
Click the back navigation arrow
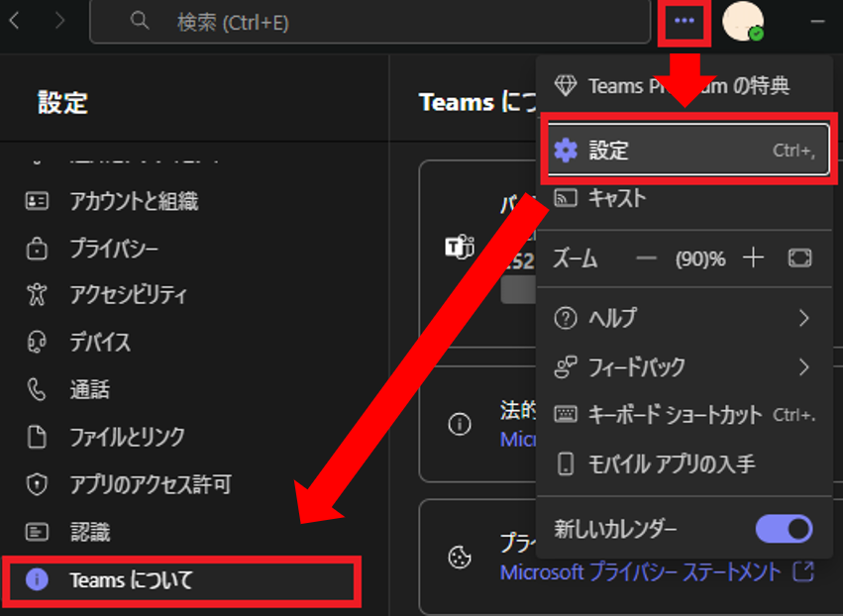coord(15,21)
